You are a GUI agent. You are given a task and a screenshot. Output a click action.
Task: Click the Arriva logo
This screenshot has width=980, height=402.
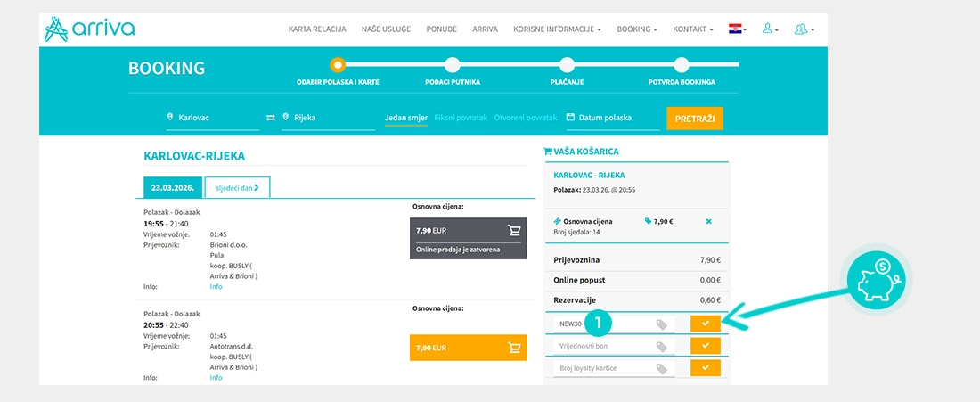point(89,29)
